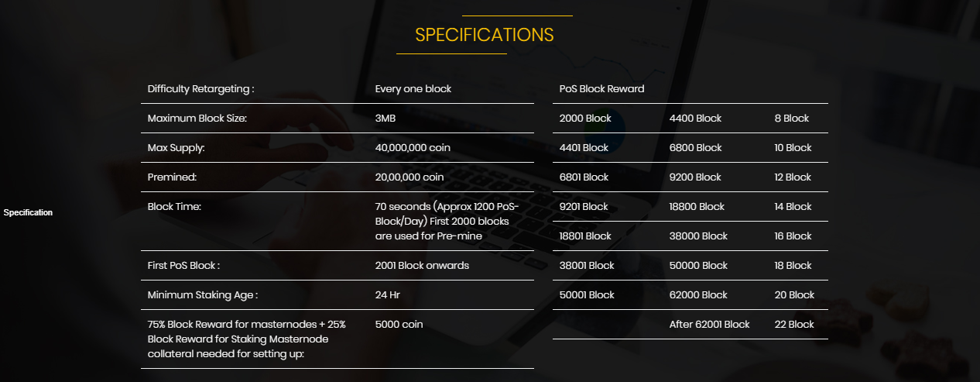
Task: Click the Difficulty Retargeting row label
Action: tap(201, 89)
